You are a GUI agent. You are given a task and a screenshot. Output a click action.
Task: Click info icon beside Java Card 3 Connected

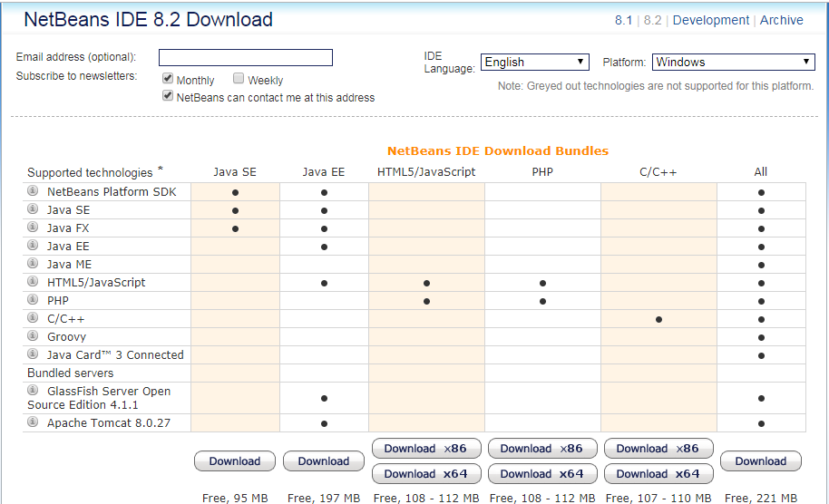tap(33, 354)
